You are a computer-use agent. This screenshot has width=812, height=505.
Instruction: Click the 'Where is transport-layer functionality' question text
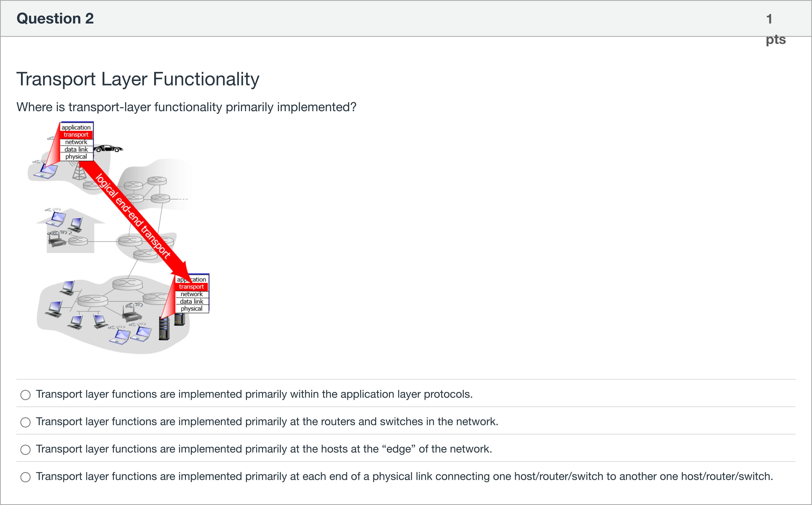pyautogui.click(x=186, y=107)
